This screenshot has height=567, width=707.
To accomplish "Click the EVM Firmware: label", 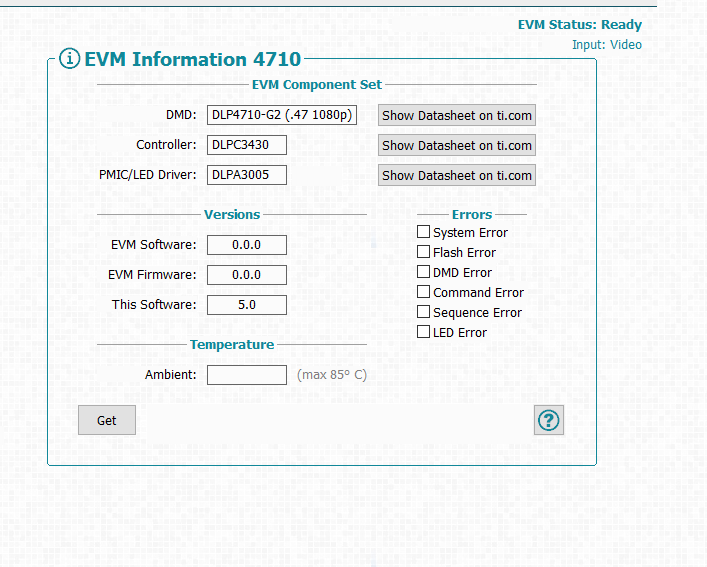I will pos(152,274).
